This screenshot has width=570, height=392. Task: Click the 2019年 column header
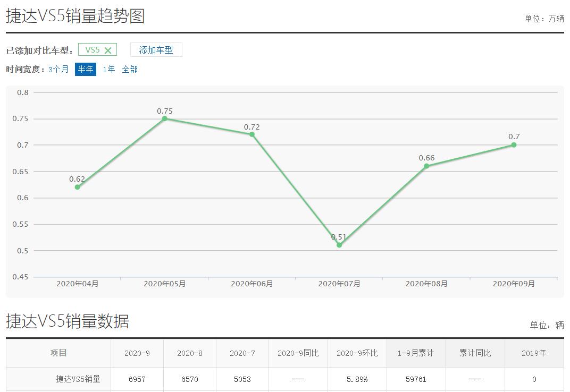[534, 353]
